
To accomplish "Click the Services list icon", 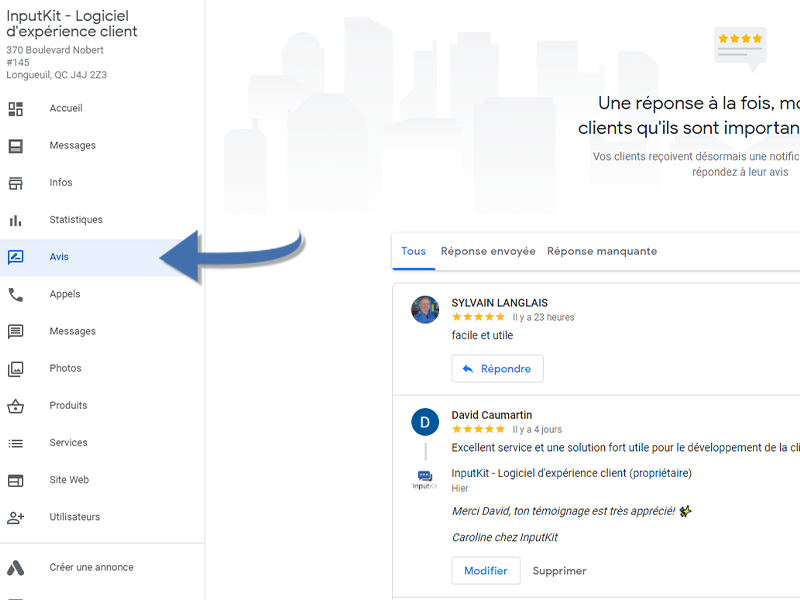I will click(16, 443).
